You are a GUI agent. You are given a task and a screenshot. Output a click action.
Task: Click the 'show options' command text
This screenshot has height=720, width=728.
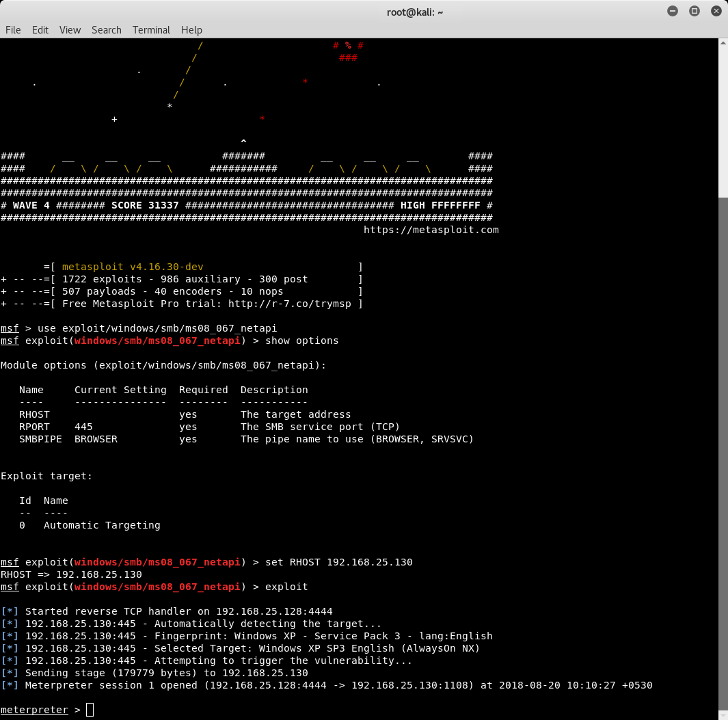click(x=301, y=341)
